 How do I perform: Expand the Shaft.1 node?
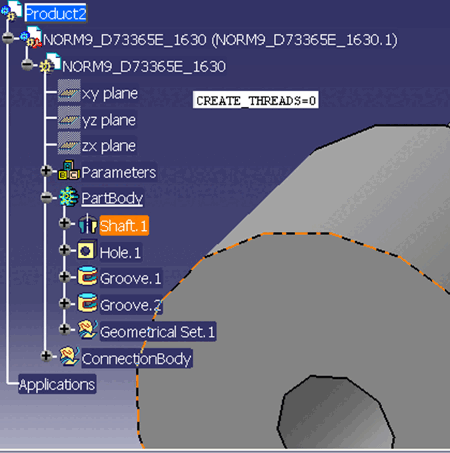(x=65, y=223)
